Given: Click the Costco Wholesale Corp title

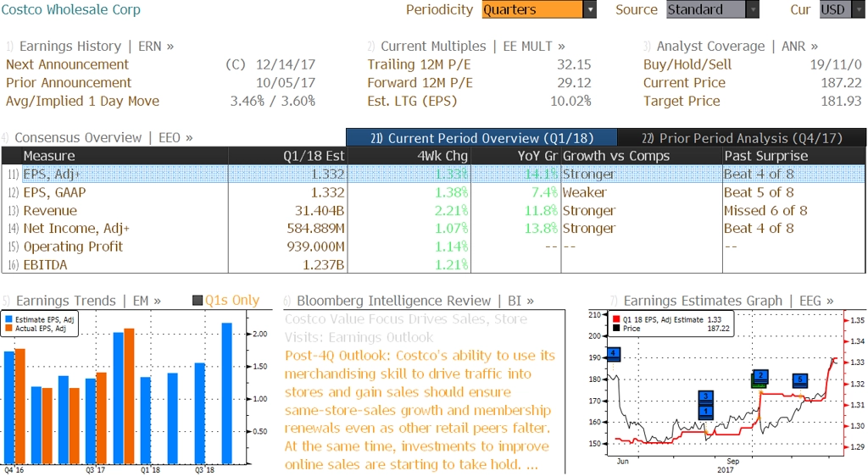Looking at the screenshot, I should pyautogui.click(x=71, y=9).
